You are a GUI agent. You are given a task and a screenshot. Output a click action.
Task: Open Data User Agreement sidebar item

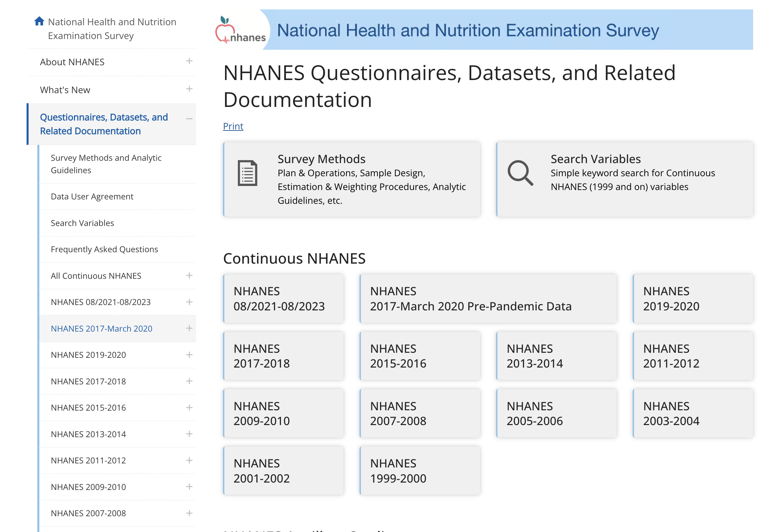(92, 196)
